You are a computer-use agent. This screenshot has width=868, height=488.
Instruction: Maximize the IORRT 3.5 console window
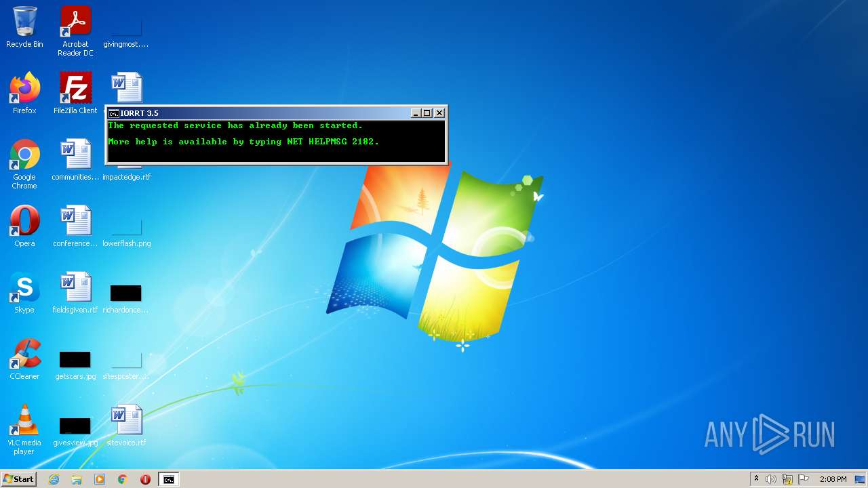tap(427, 113)
